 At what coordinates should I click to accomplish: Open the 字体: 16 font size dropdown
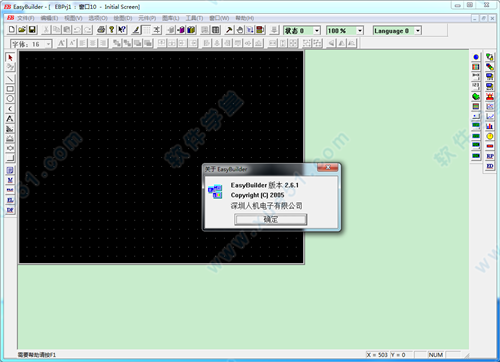[x=49, y=44]
